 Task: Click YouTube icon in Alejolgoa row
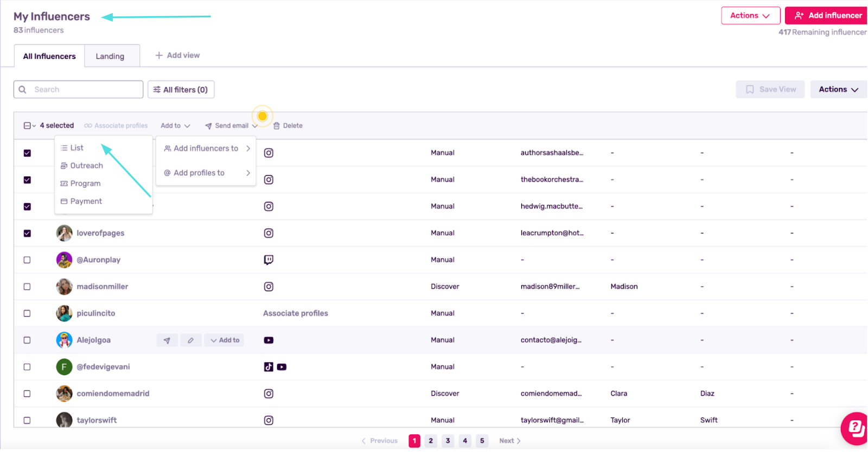click(269, 340)
